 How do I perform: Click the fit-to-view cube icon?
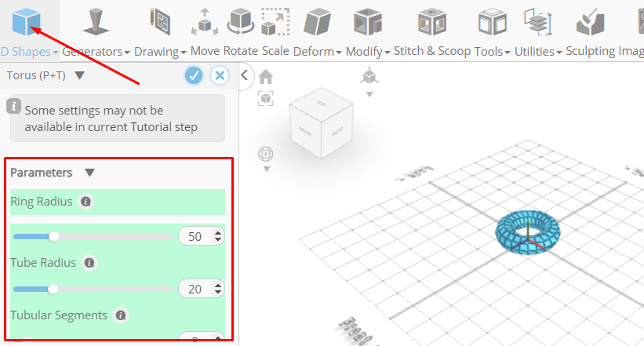point(266,99)
